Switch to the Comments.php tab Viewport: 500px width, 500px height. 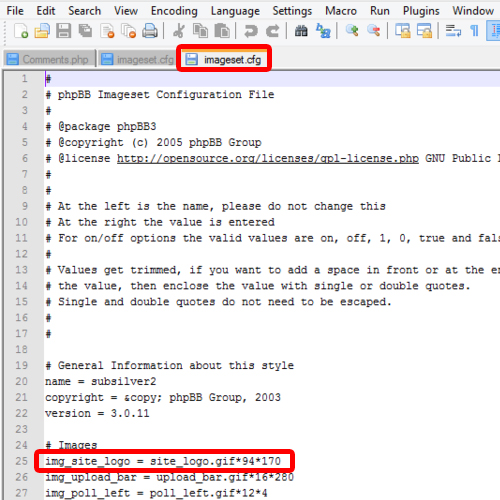pyautogui.click(x=49, y=60)
